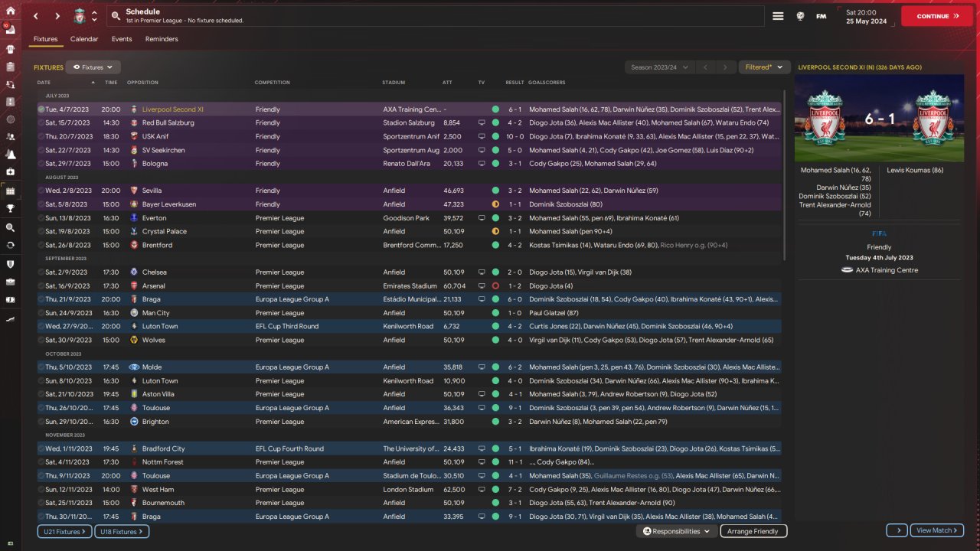Open the FM menu icon
The image size is (980, 551).
pyautogui.click(x=821, y=16)
